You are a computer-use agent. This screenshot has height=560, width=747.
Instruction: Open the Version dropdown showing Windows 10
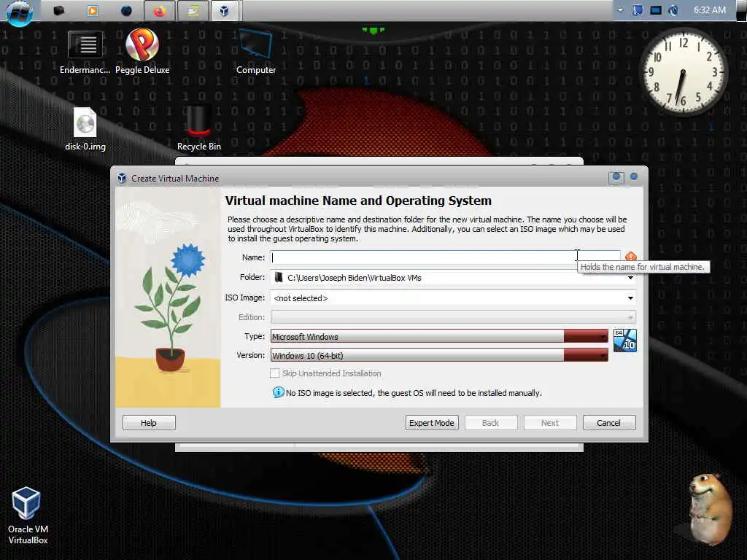(x=439, y=355)
